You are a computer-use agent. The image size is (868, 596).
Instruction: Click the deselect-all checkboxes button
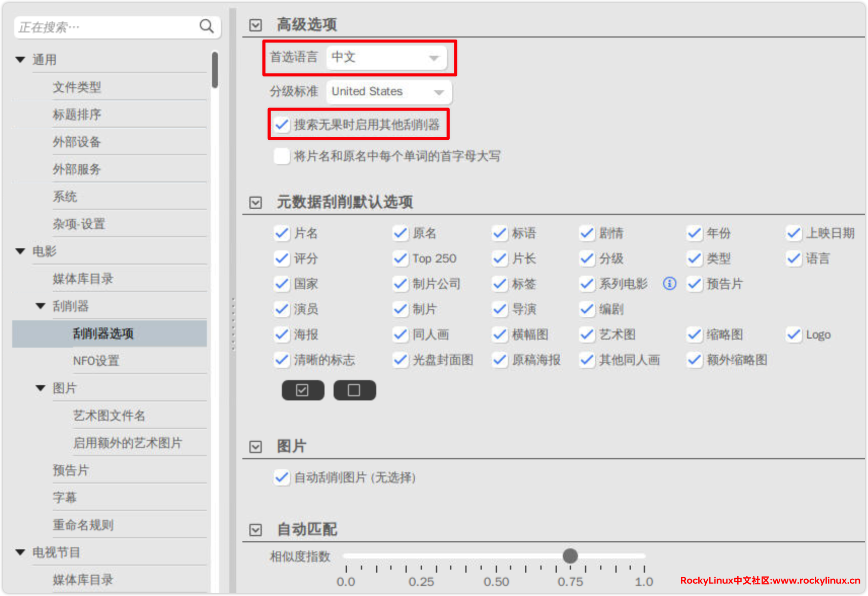[354, 390]
